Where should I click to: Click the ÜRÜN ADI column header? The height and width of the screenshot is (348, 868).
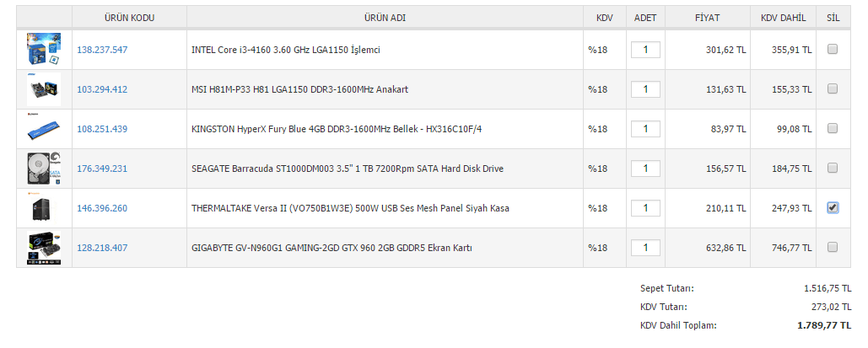click(385, 18)
